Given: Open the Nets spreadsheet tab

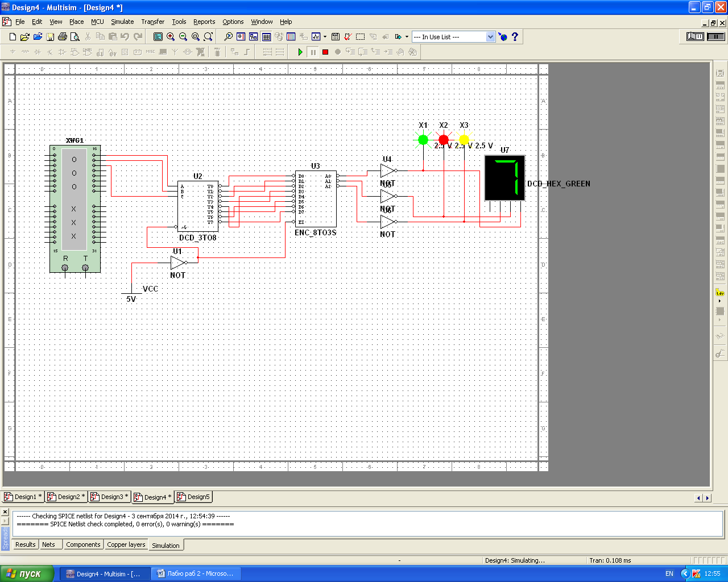Looking at the screenshot, I should click(49, 544).
